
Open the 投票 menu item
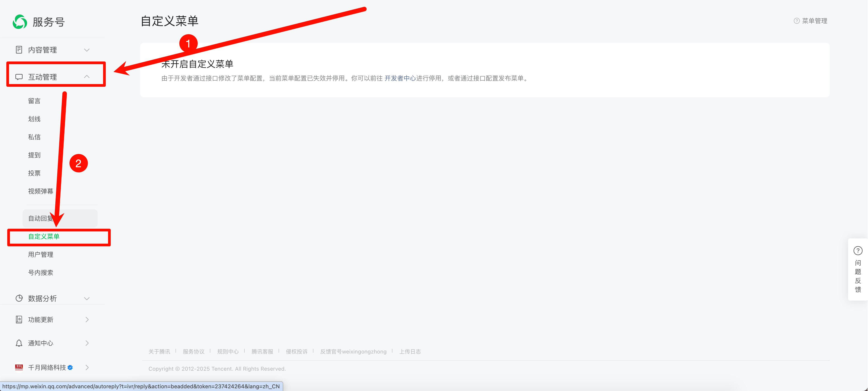pos(34,173)
